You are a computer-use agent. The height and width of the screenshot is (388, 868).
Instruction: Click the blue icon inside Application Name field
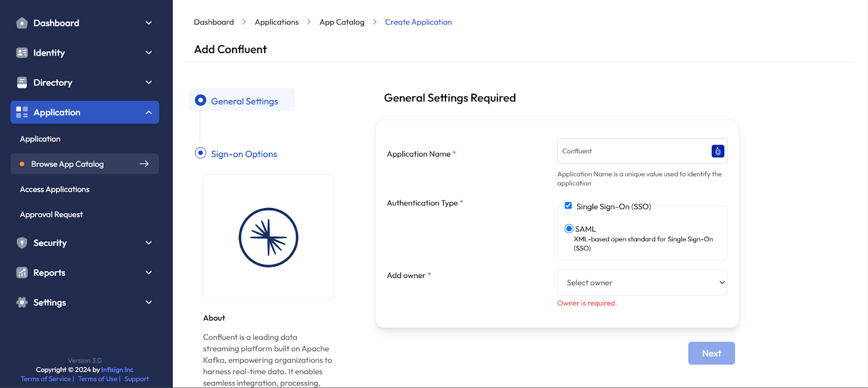[x=718, y=151]
